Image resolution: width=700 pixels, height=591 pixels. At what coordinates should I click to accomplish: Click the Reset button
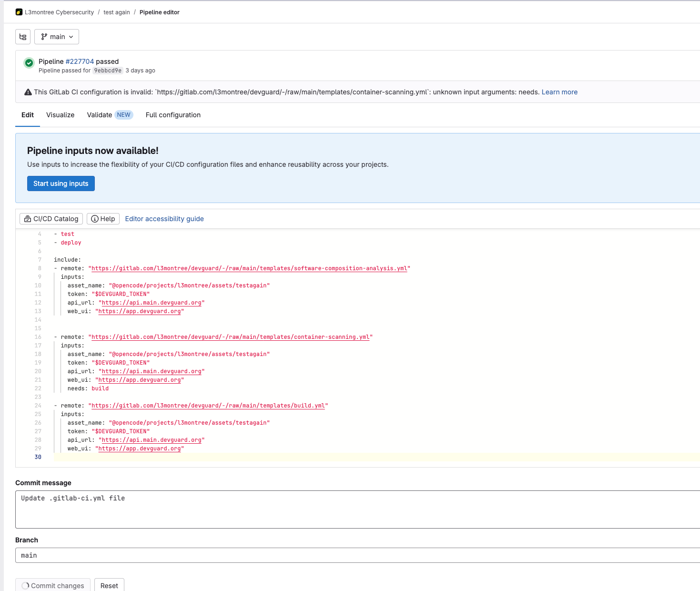pos(109,585)
